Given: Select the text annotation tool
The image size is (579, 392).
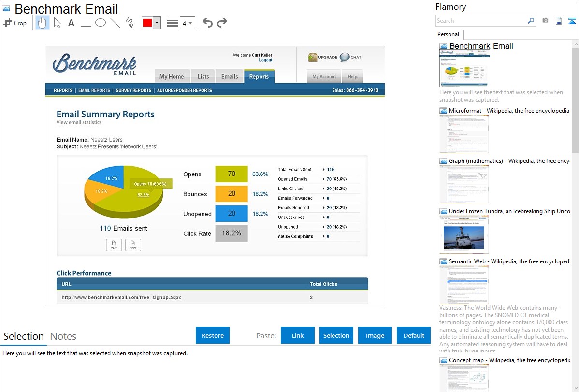Looking at the screenshot, I should point(71,23).
